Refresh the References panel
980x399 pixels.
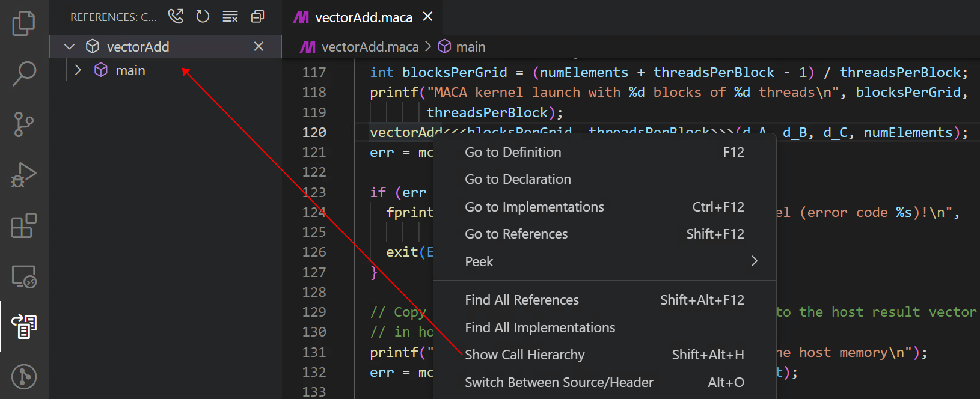tap(203, 16)
